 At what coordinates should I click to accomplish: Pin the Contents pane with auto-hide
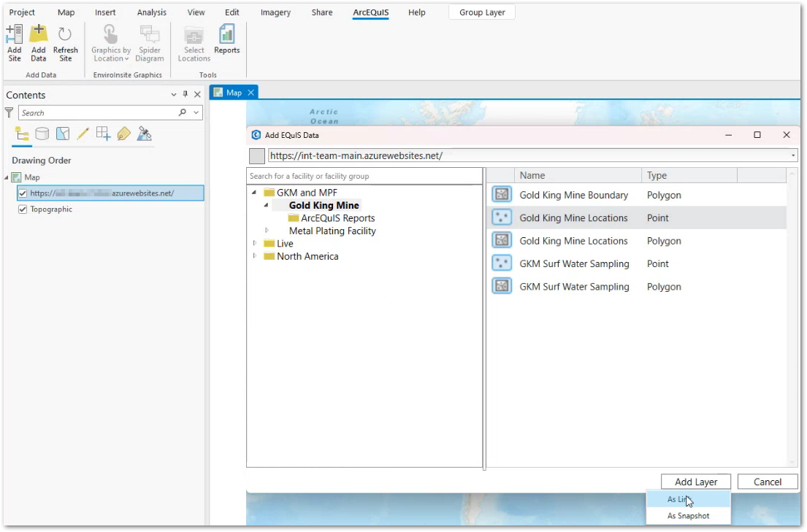(x=186, y=94)
